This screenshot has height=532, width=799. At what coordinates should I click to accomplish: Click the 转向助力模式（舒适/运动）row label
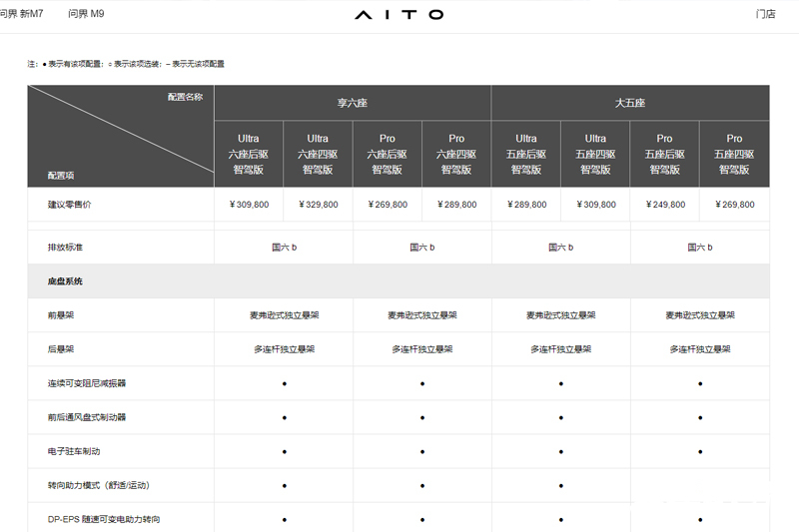click(x=99, y=485)
